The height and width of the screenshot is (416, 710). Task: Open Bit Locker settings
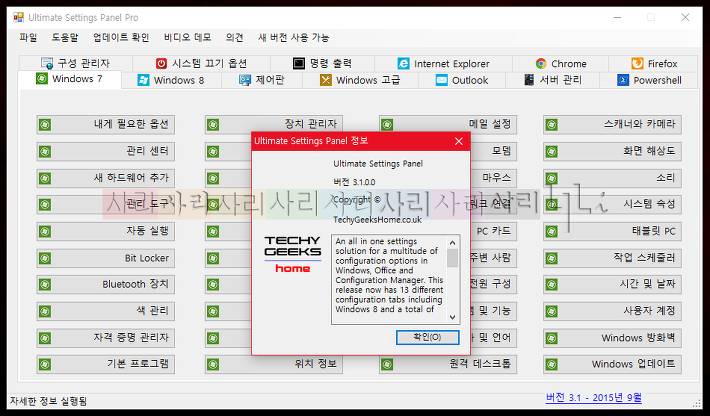coord(106,258)
